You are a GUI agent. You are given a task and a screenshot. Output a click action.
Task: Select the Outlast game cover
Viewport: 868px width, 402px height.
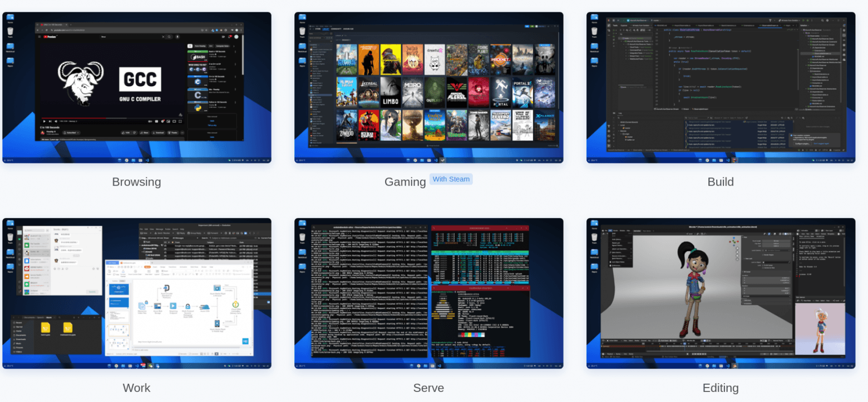pyautogui.click(x=435, y=92)
